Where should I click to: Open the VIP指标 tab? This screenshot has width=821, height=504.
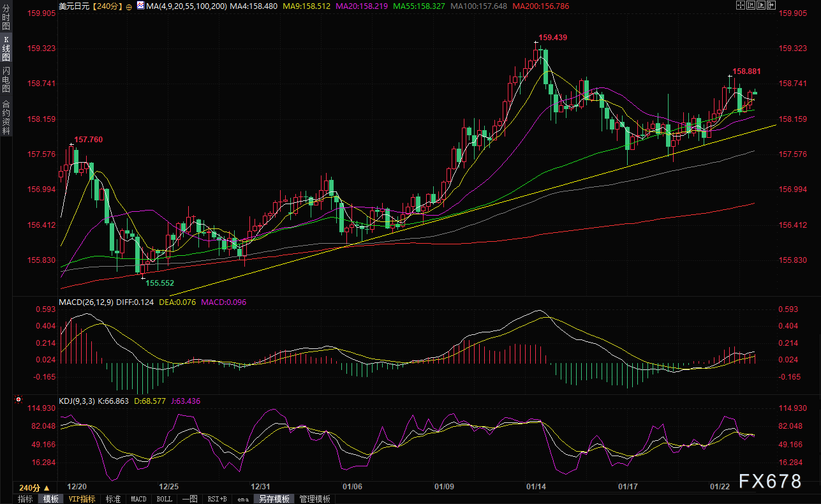[82, 499]
